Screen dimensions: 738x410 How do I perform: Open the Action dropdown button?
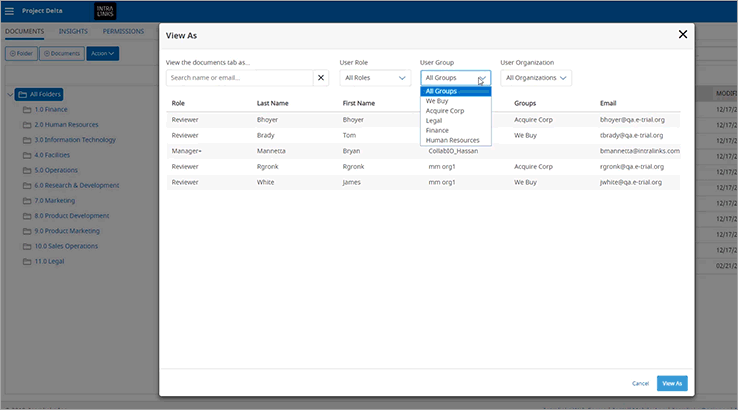(103, 53)
